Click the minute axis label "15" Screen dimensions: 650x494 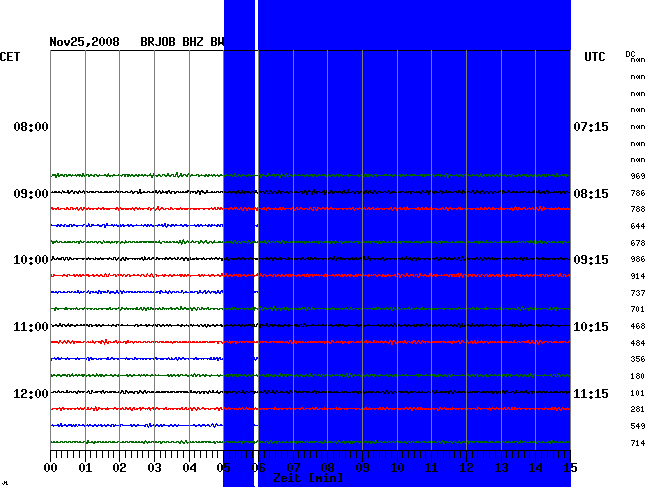pyautogui.click(x=570, y=468)
